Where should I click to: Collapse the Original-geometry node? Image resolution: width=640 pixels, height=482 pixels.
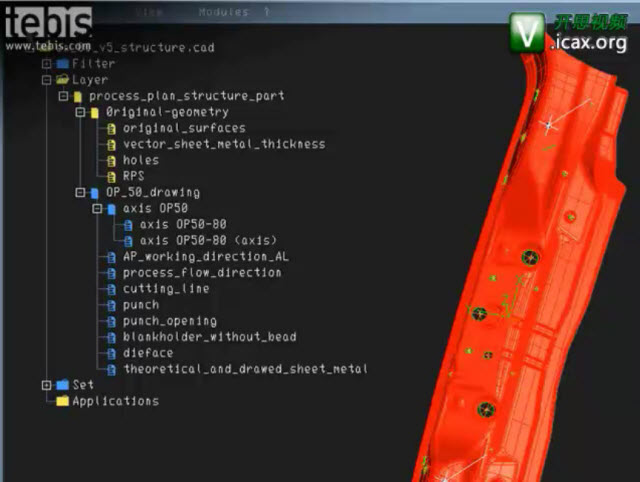point(80,112)
